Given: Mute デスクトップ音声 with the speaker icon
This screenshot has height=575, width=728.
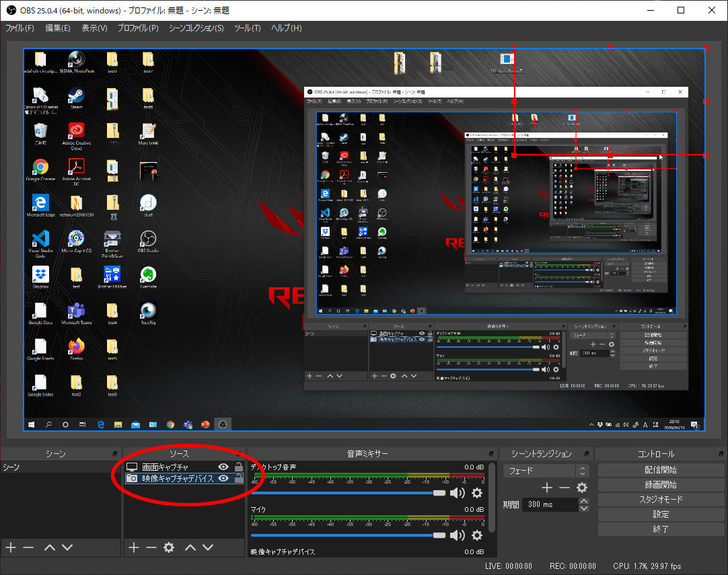Looking at the screenshot, I should tap(458, 493).
